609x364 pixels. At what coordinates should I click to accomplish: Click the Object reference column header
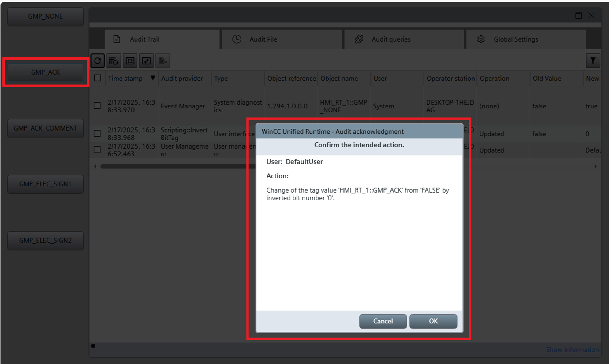291,78
